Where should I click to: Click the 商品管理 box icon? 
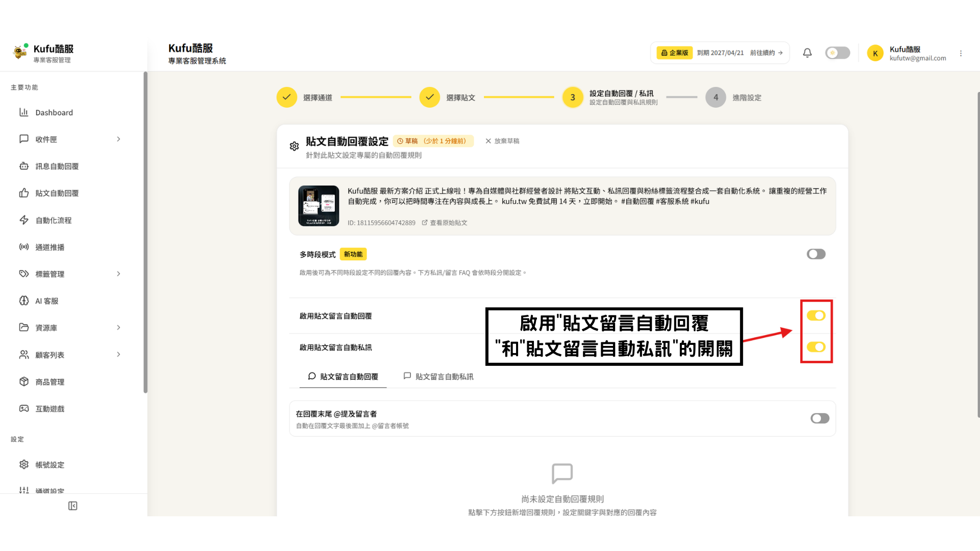point(24,382)
